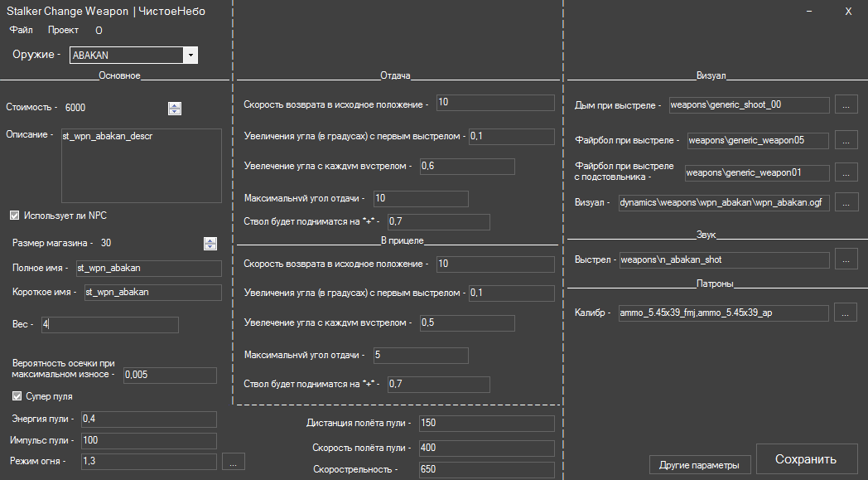Click the Сохранить button
The image size is (868, 480).
point(806,459)
